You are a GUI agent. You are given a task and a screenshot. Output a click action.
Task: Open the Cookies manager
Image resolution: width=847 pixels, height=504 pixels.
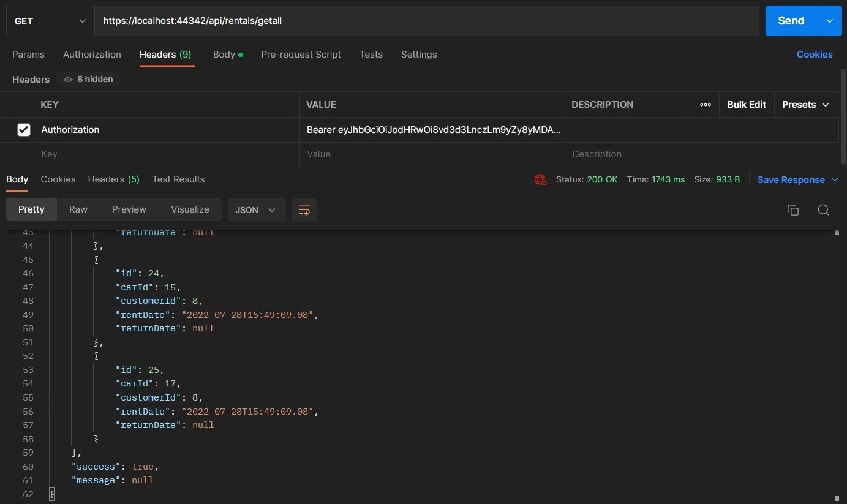(815, 54)
